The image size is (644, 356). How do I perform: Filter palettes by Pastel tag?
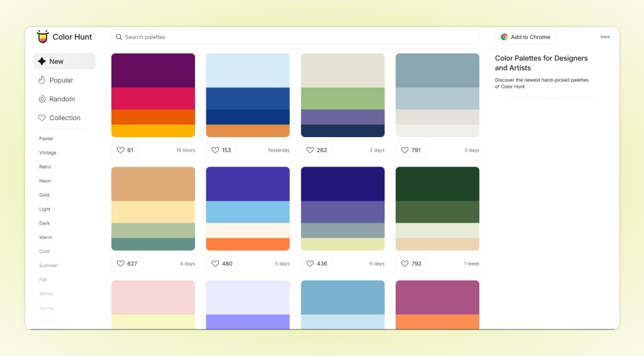[46, 139]
